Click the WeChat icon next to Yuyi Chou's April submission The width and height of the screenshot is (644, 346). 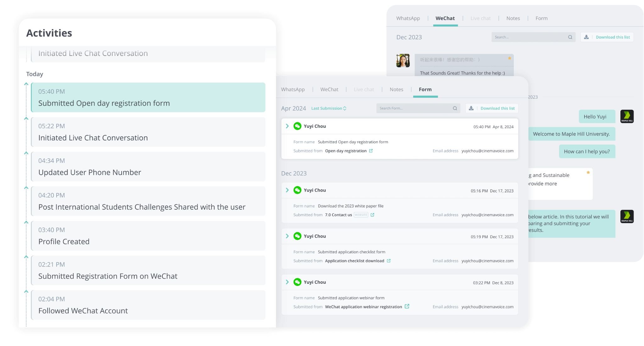click(297, 126)
